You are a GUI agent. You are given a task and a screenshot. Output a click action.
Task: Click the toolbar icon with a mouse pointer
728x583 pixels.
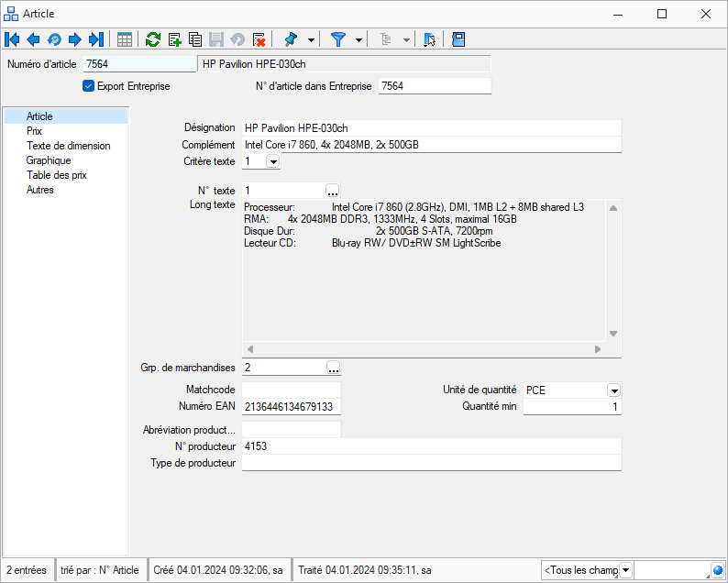coord(429,39)
